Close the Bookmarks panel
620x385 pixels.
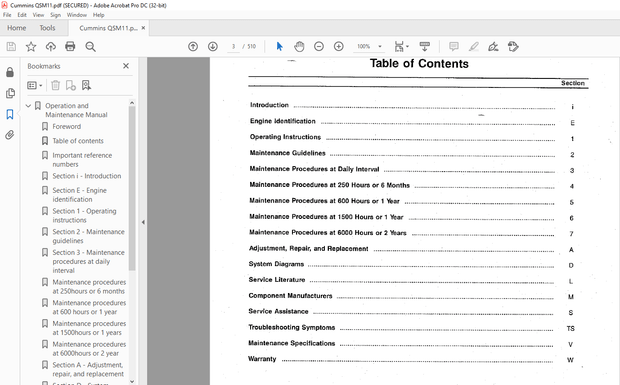point(126,66)
